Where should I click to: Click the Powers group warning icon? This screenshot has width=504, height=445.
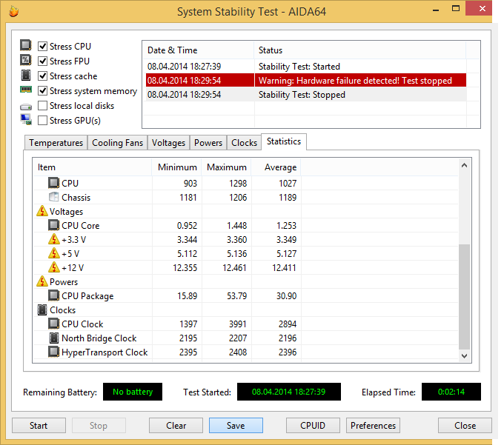tap(42, 281)
